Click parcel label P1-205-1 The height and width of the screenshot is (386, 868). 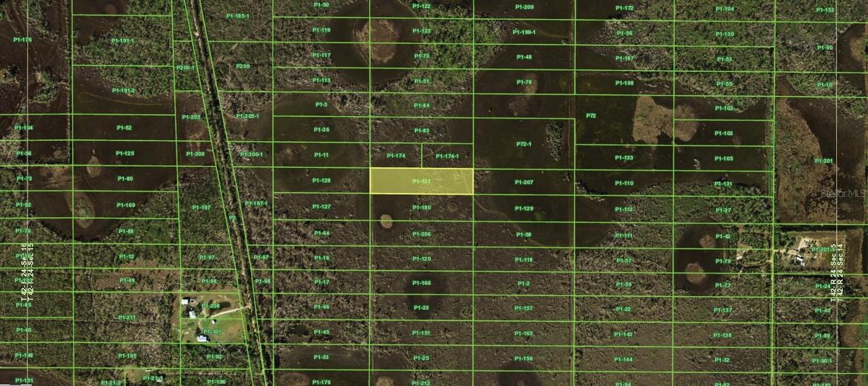[248, 116]
